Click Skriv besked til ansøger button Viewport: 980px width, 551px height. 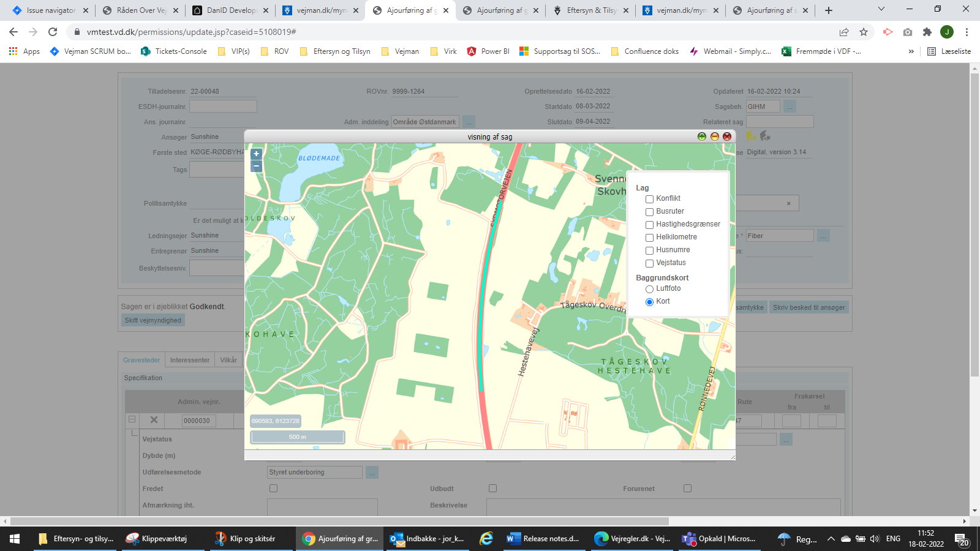coord(809,307)
